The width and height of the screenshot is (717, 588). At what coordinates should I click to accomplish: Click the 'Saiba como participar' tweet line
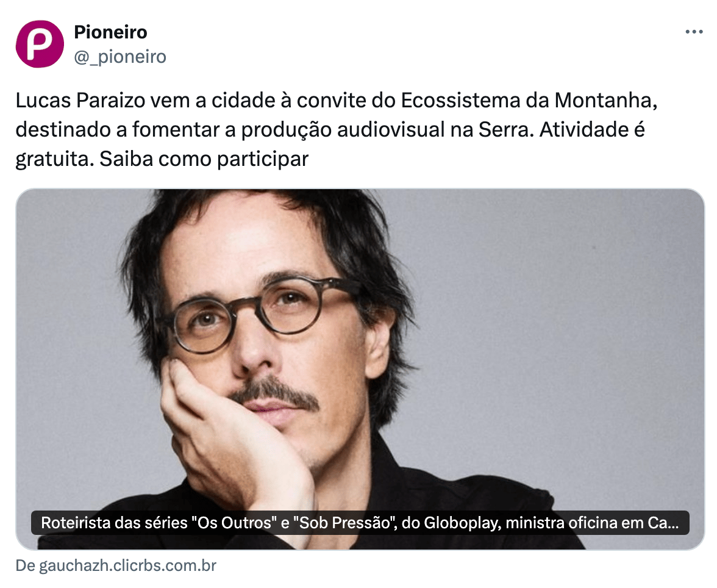pyautogui.click(x=204, y=159)
